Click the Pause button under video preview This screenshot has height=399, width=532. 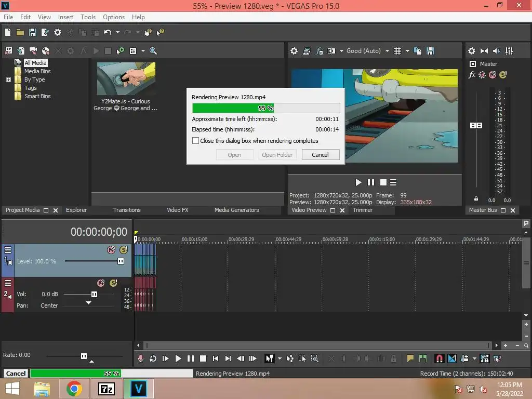point(371,182)
